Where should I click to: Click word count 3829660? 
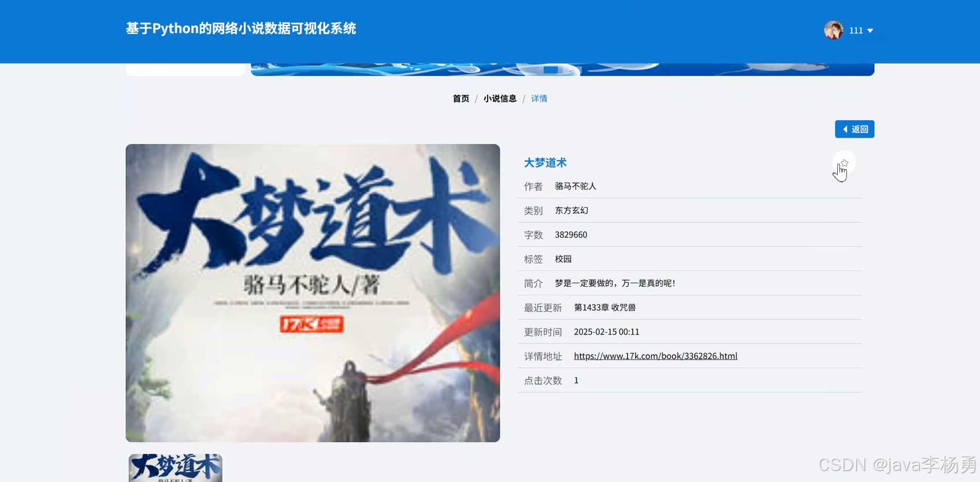(x=571, y=235)
